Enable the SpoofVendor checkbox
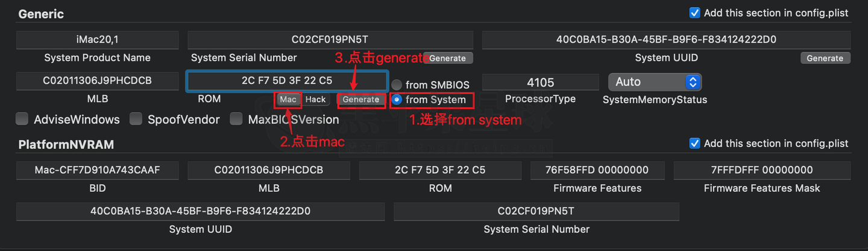 pyautogui.click(x=136, y=119)
